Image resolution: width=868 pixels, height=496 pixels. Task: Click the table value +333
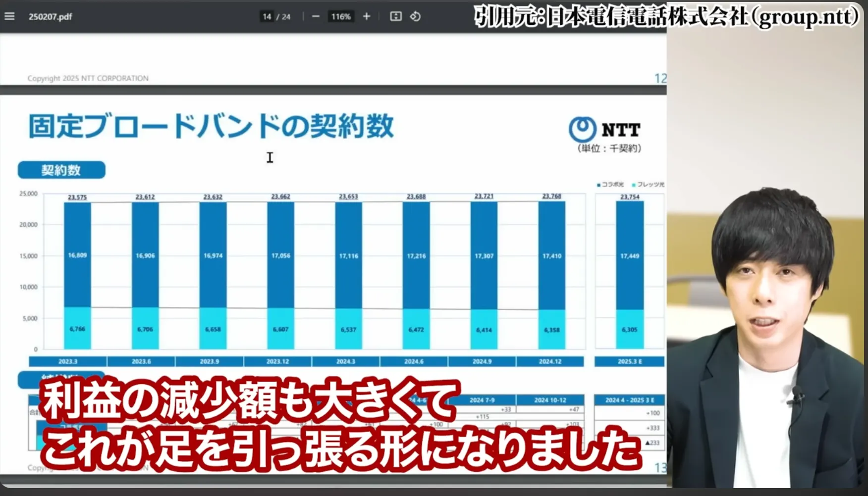coord(653,428)
